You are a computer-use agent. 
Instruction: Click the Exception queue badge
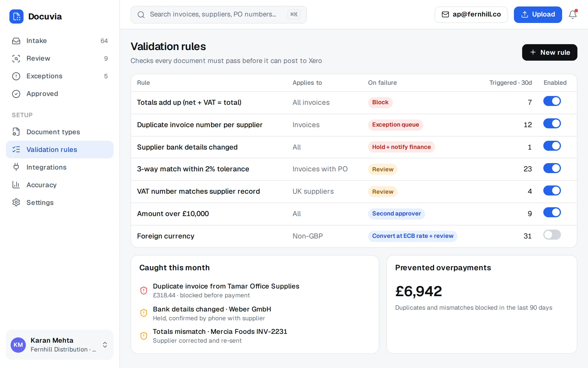coord(395,125)
